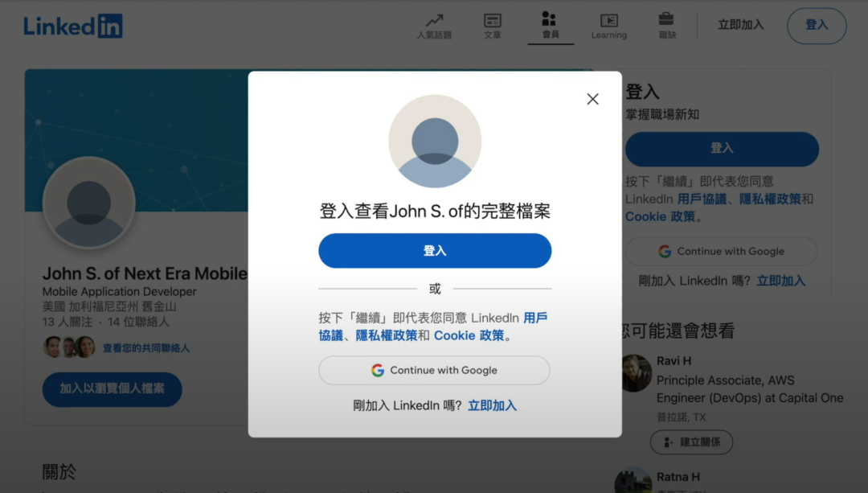Screen dimensions: 868x493
Task: Click 關於 section heading
Action: click(59, 472)
